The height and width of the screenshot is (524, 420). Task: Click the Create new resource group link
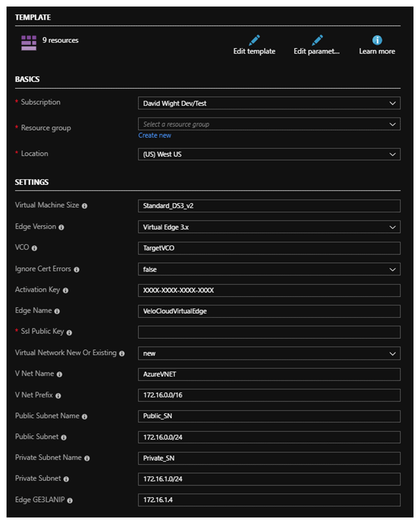[x=155, y=135]
